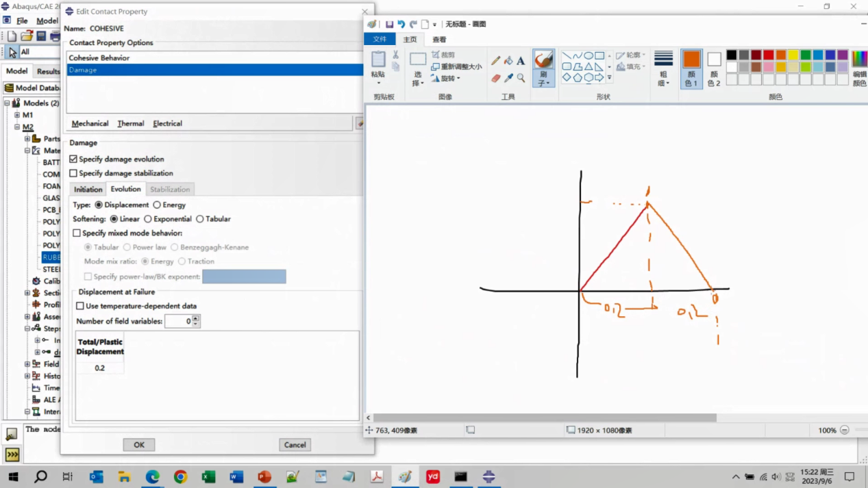Screen dimensions: 868x488
Task: Click the Save icon in Paint title bar
Action: point(389,24)
